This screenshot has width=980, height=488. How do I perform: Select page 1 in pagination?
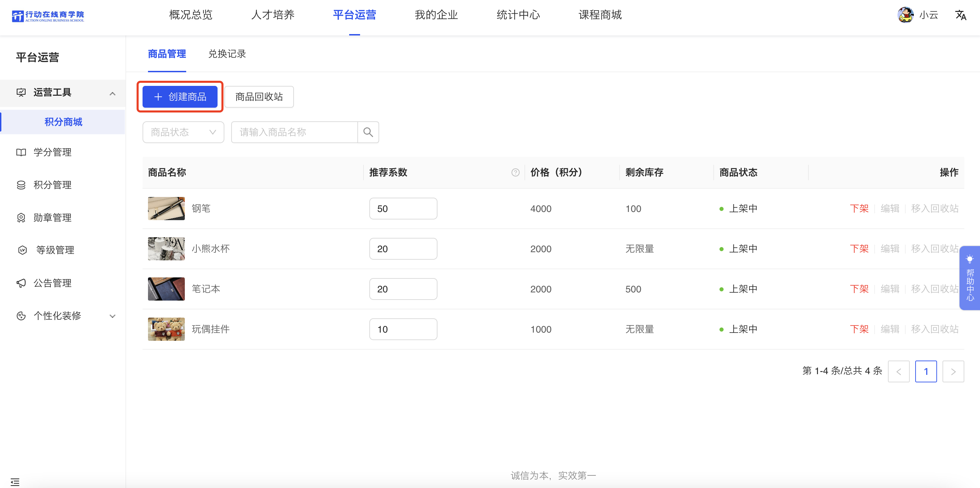click(925, 372)
